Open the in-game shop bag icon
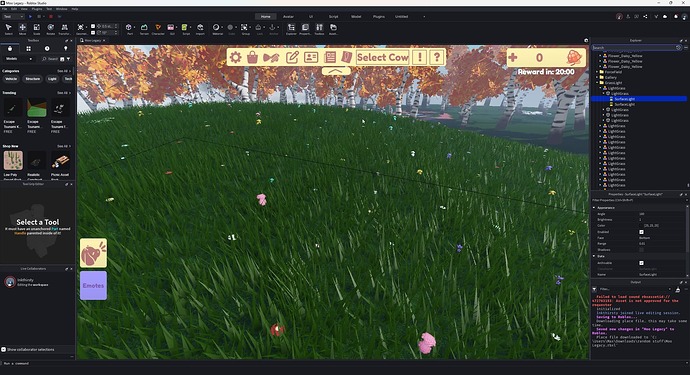This screenshot has width=690, height=375. tap(252, 57)
